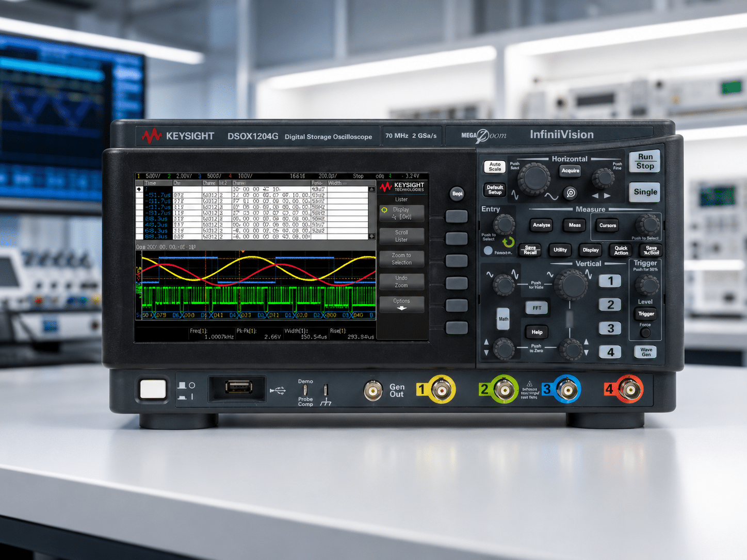
Task: Click the hardware softkey beside Display [On]
Action: (457, 216)
